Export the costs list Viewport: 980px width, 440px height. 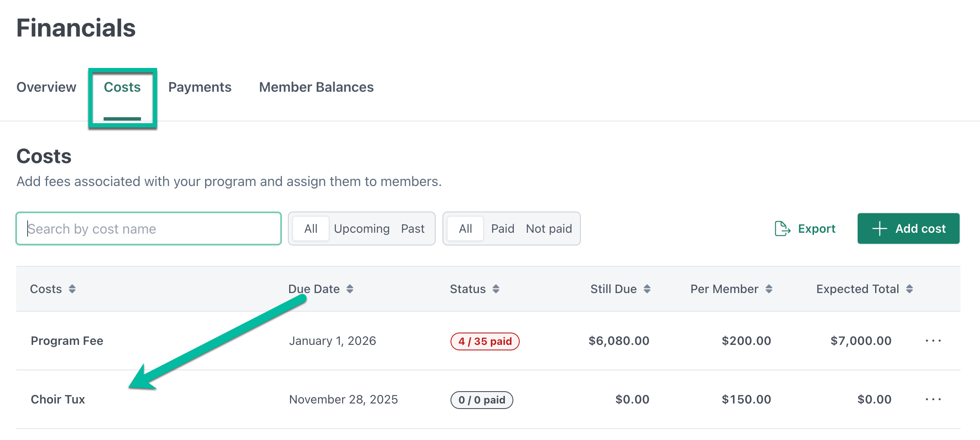click(x=805, y=229)
